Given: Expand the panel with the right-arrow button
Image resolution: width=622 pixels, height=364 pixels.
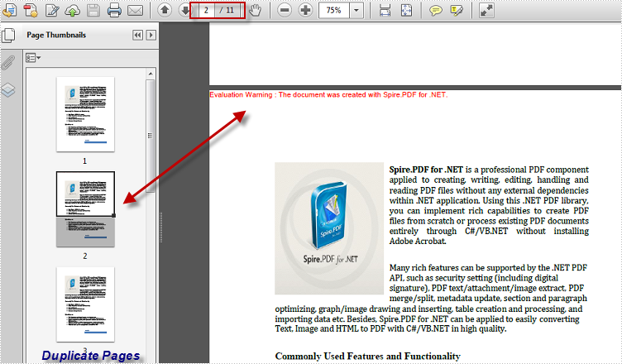Looking at the screenshot, I should pos(151,35).
